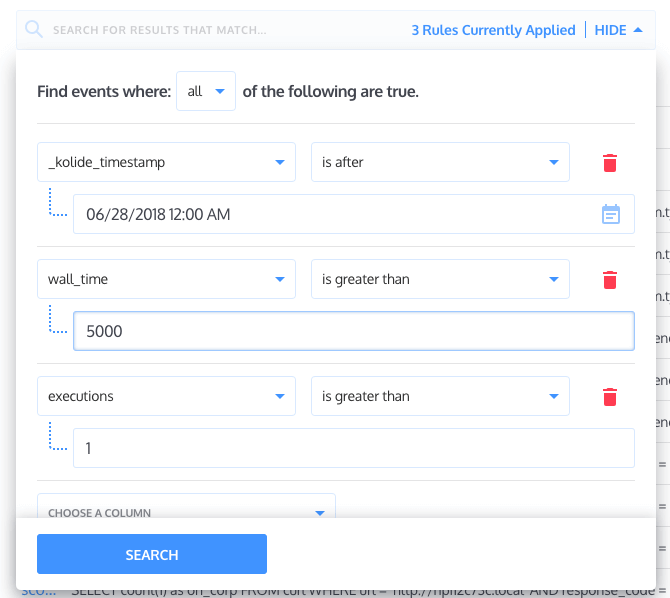Open the 3 Rules Currently Applied link
The height and width of the screenshot is (598, 670).
(493, 30)
